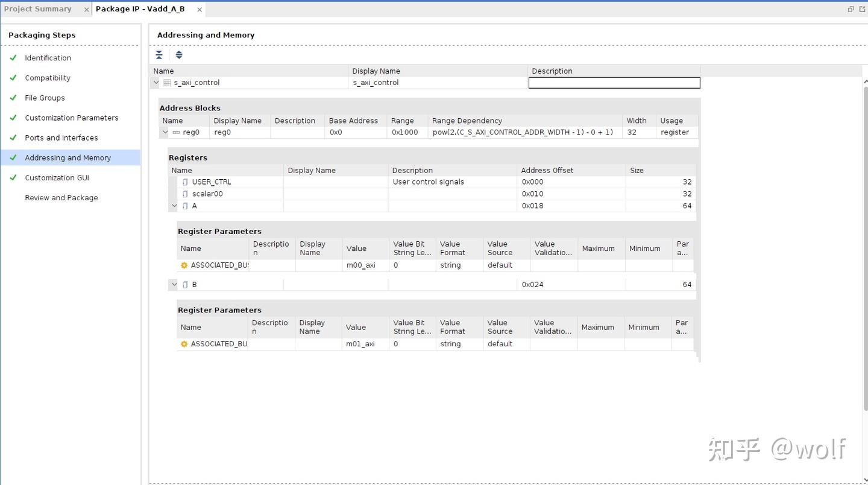This screenshot has width=868, height=485.
Task: Click the USER_CTRL register icon
Action: point(186,182)
